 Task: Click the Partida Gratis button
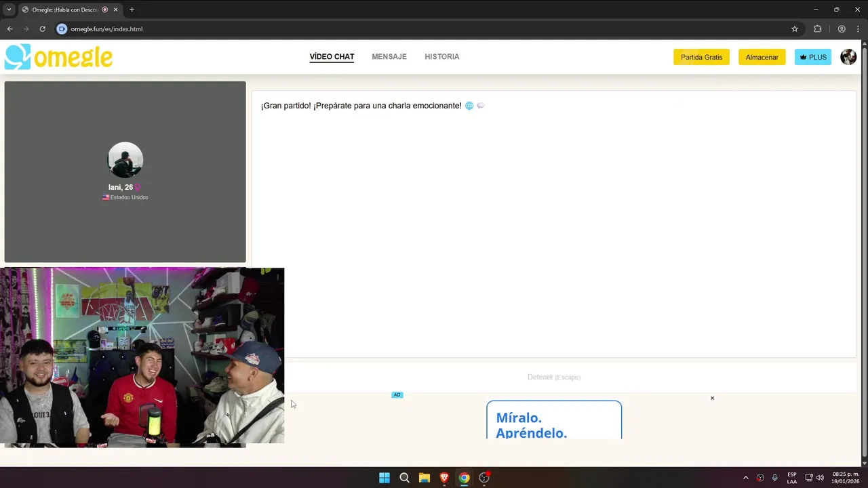point(701,57)
